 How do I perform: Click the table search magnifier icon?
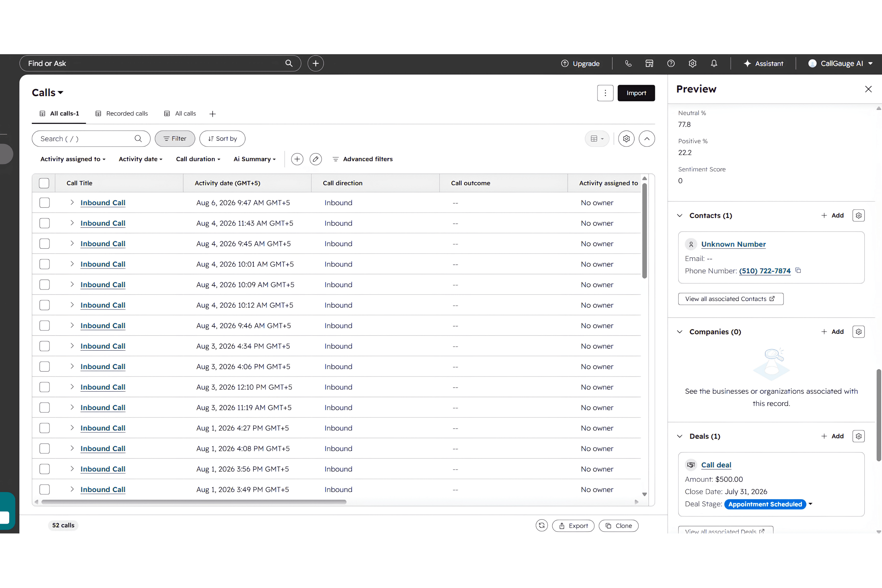(x=138, y=139)
